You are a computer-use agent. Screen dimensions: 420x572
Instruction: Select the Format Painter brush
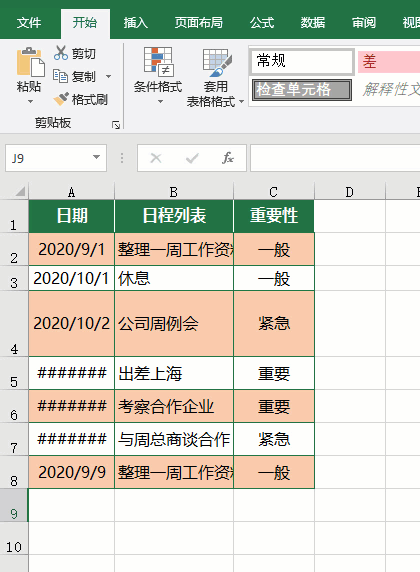[x=61, y=99]
